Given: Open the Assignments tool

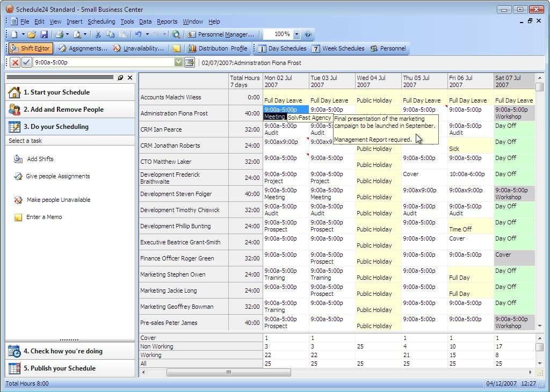Looking at the screenshot, I should click(x=83, y=48).
